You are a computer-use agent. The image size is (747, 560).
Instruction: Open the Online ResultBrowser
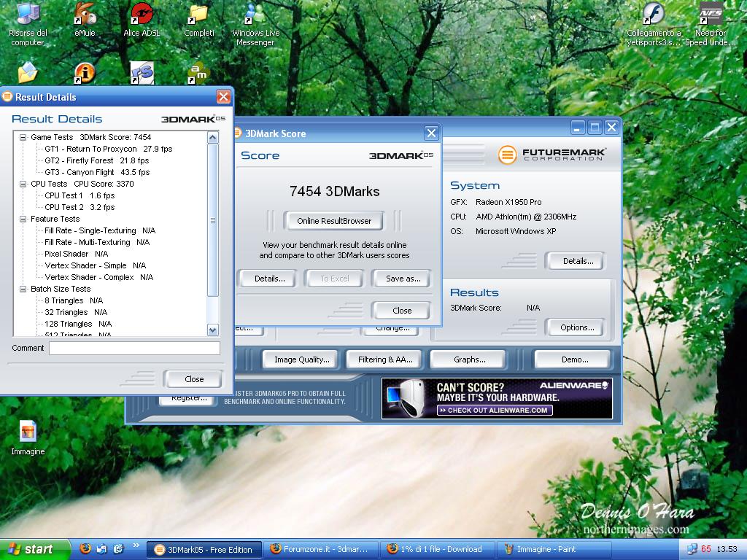(x=334, y=221)
